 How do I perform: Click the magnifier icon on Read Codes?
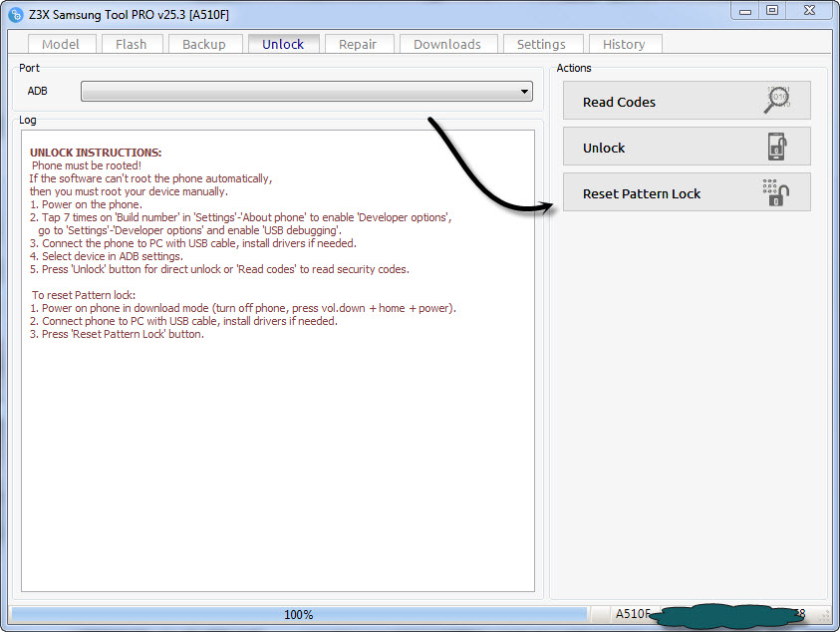(x=777, y=100)
